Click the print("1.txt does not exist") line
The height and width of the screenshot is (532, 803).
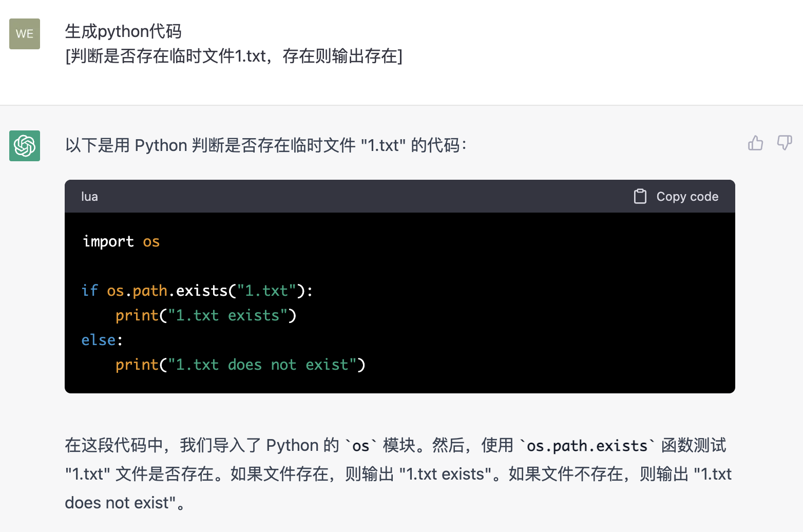240,365
